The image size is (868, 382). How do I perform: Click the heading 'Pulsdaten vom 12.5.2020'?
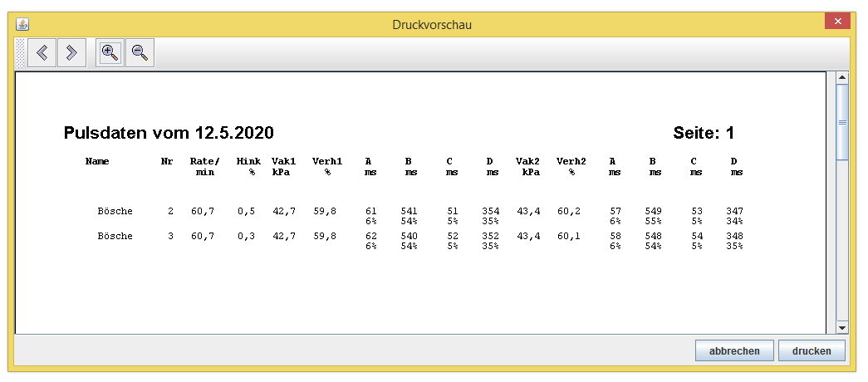coord(169,133)
